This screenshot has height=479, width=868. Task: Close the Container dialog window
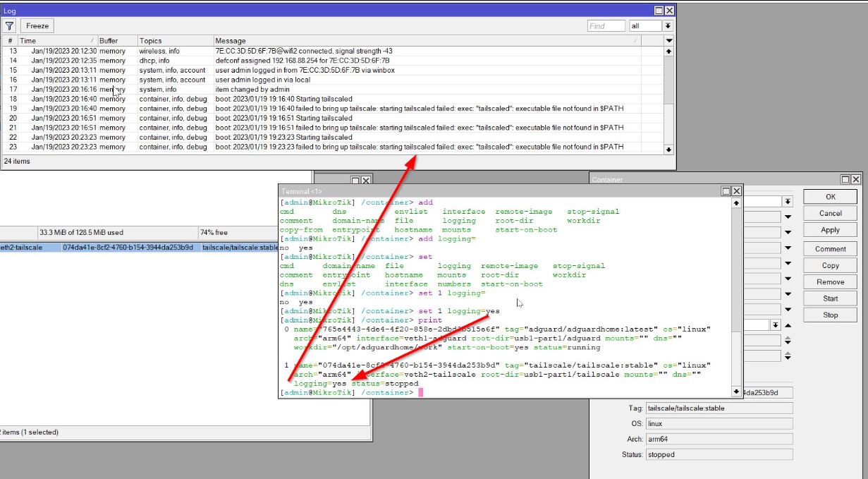click(x=856, y=180)
